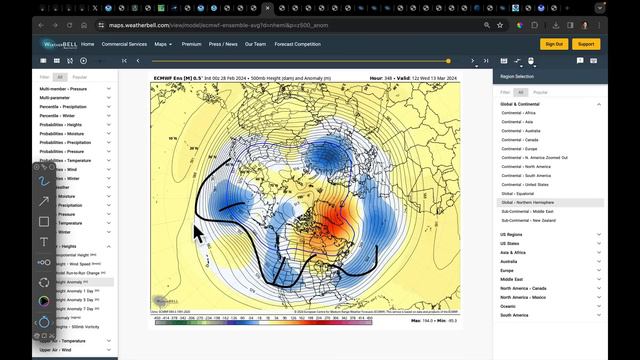The width and height of the screenshot is (640, 360).
Task: Expand Upper Air - Temperature group
Action: (x=75, y=341)
